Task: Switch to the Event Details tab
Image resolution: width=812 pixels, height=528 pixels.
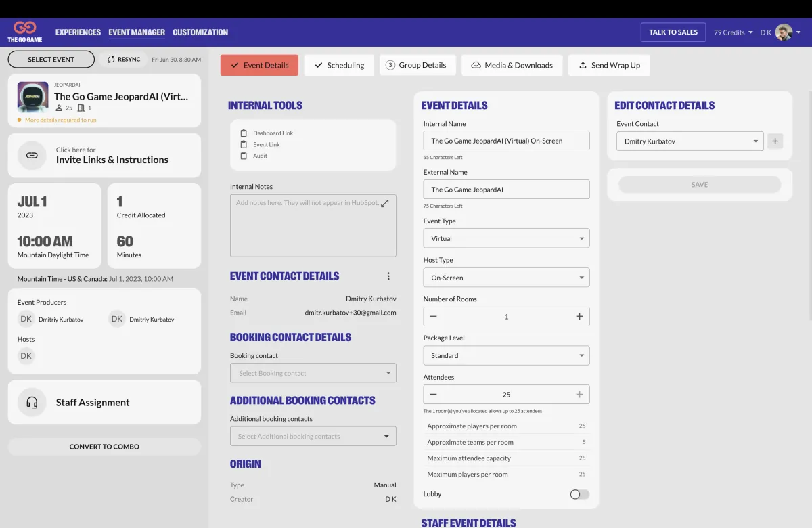Action: 259,65
